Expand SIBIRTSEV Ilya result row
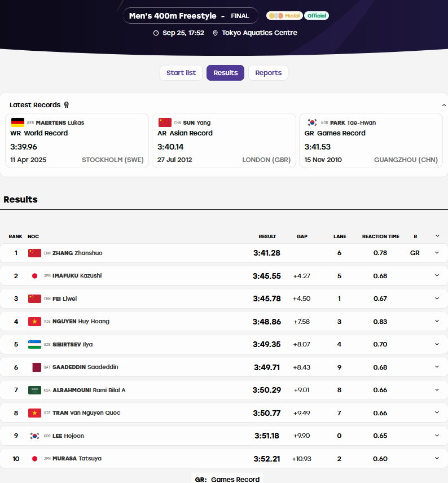 point(437,344)
